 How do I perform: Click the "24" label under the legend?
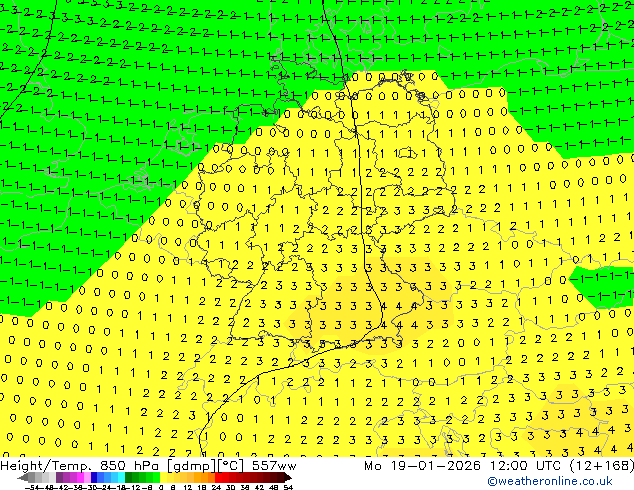pos(216,487)
